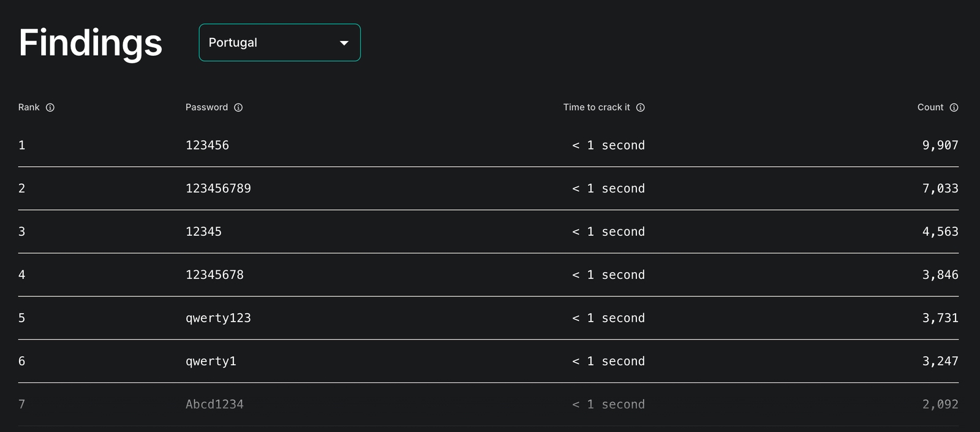The image size is (980, 432).
Task: Select the Rank column header
Action: (x=29, y=107)
